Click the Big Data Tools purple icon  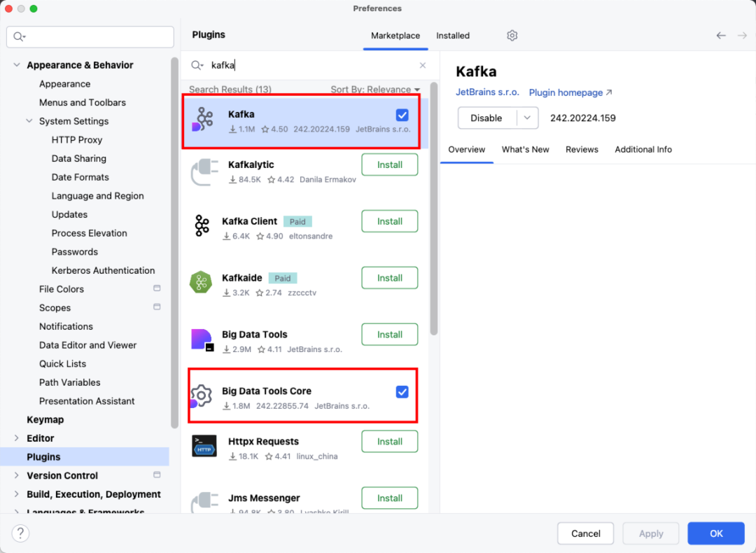point(202,340)
